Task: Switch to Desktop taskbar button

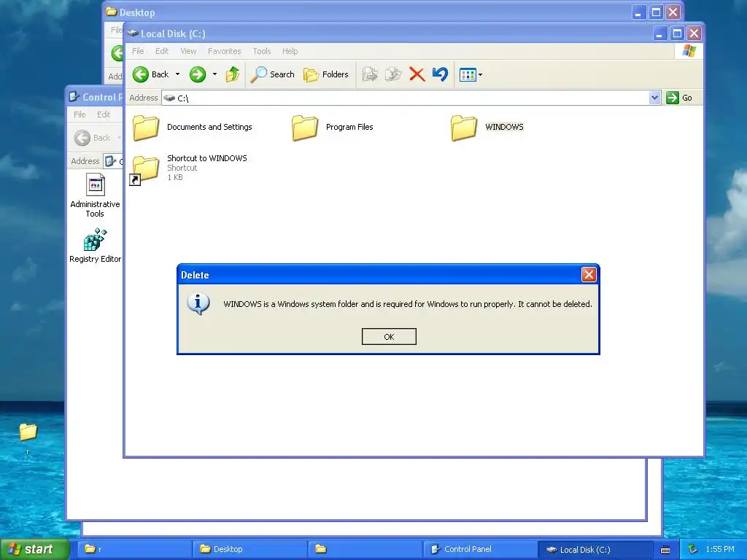Action: point(249,549)
